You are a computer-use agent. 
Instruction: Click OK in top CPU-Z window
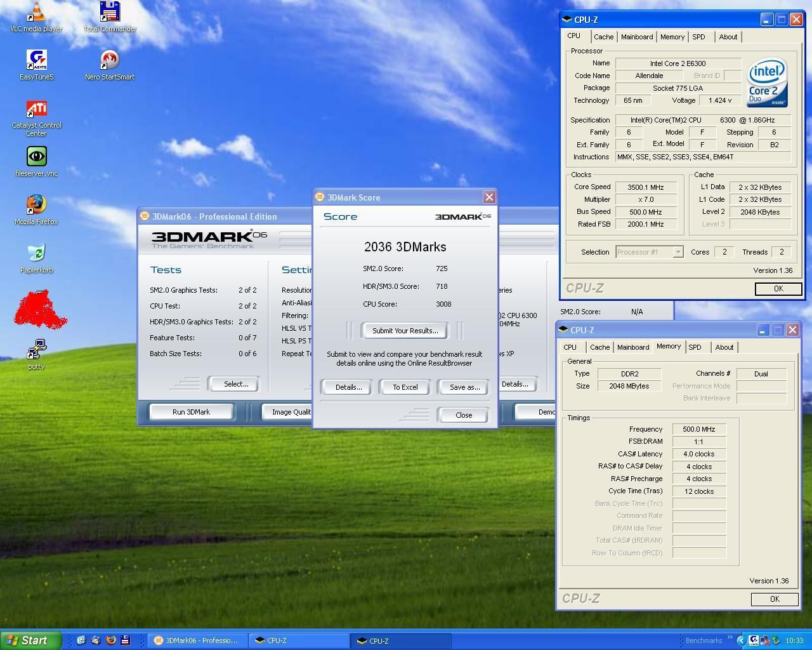(778, 288)
